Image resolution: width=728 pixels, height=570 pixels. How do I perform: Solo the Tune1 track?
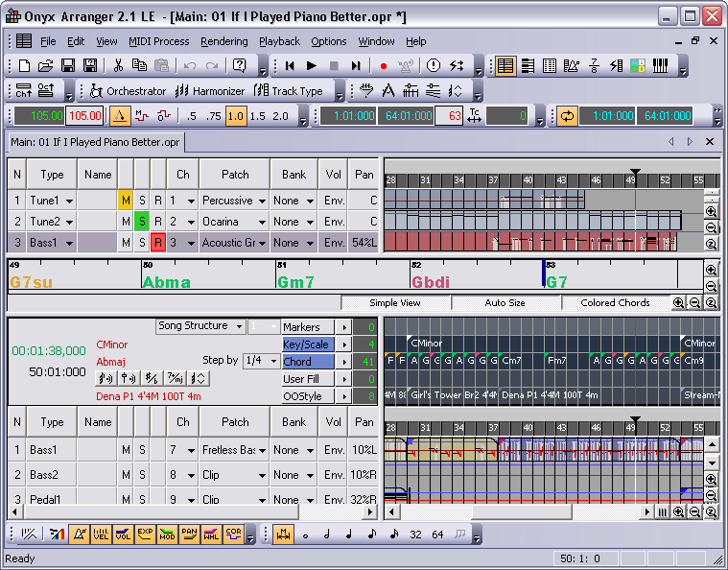click(x=142, y=201)
